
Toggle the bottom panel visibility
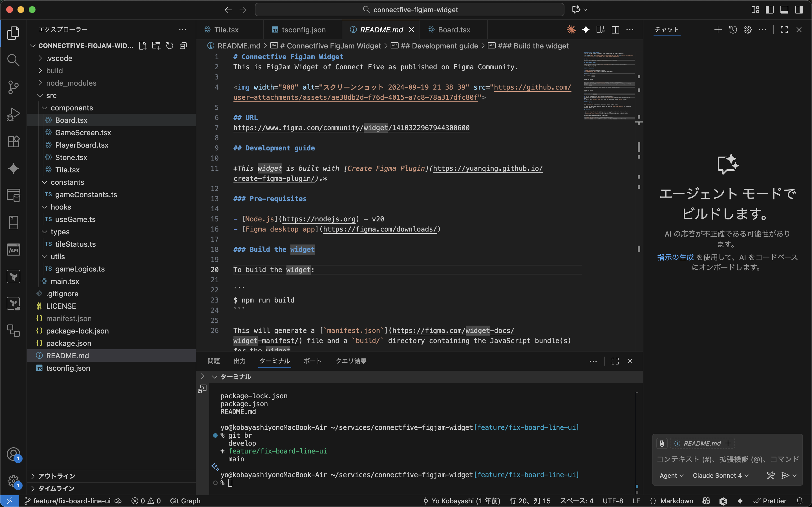click(x=784, y=10)
